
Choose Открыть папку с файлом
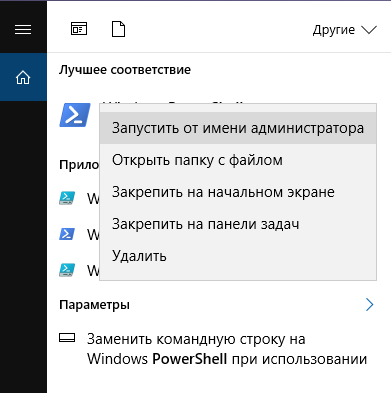238,160
